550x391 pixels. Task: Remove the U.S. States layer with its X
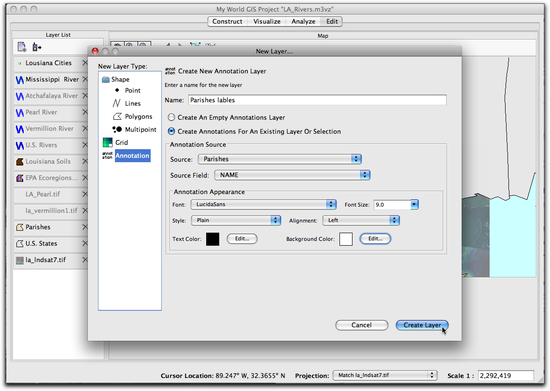click(85, 243)
